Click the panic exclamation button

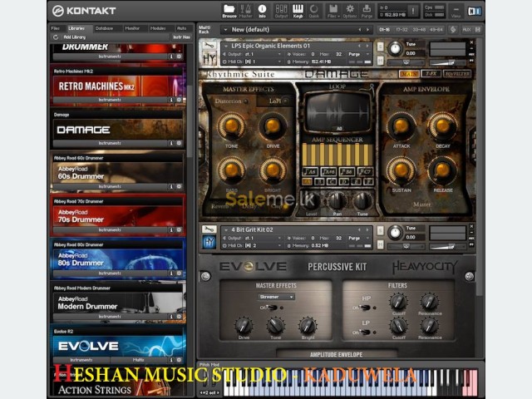tap(413, 11)
